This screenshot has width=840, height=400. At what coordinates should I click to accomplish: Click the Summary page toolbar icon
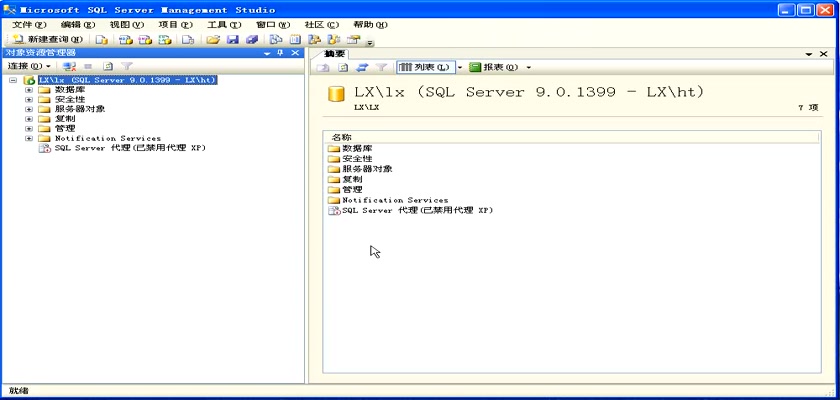tap(295, 40)
